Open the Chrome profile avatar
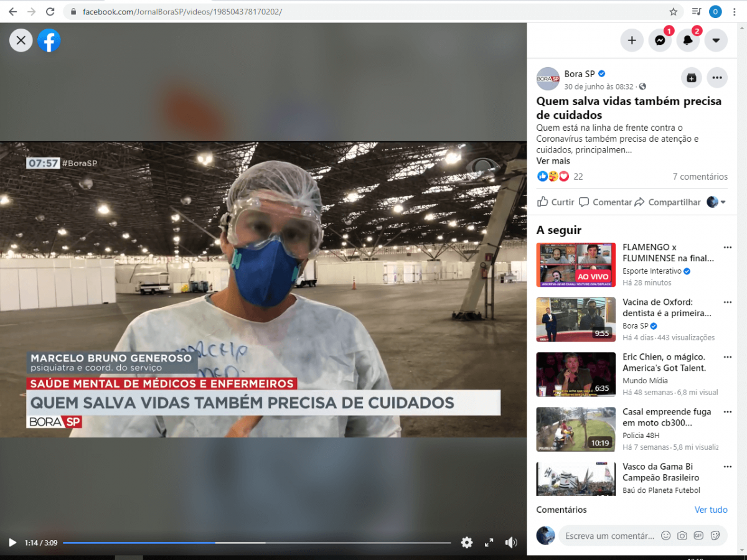Screen dimensions: 747x560 (x=716, y=12)
